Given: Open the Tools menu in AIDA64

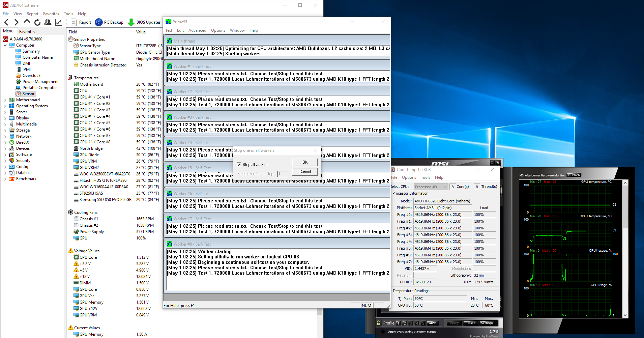Looking at the screenshot, I should point(68,14).
